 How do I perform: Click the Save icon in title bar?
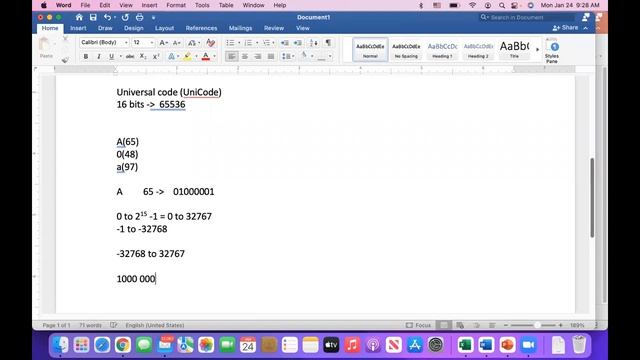(93, 17)
